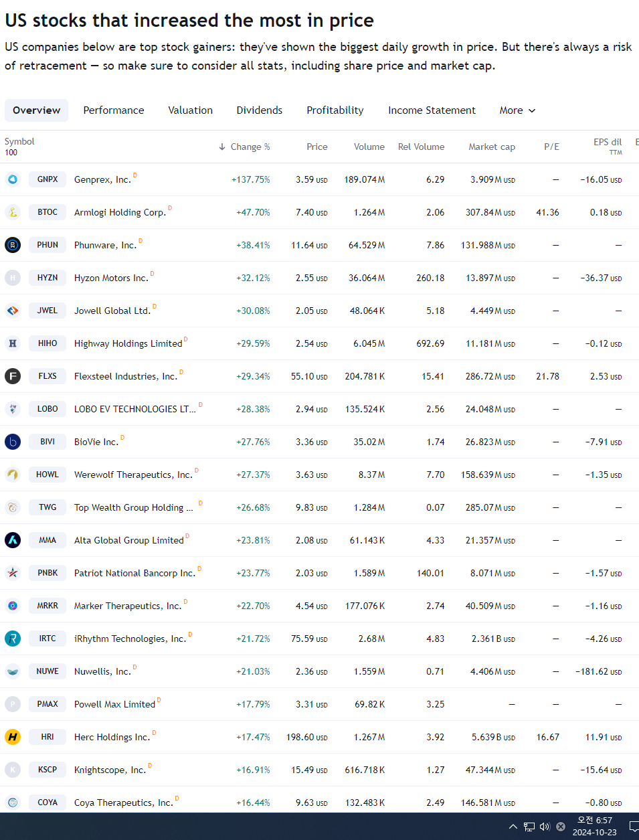Click the Phunware logo icon
Screen dimensions: 639x840
point(13,245)
